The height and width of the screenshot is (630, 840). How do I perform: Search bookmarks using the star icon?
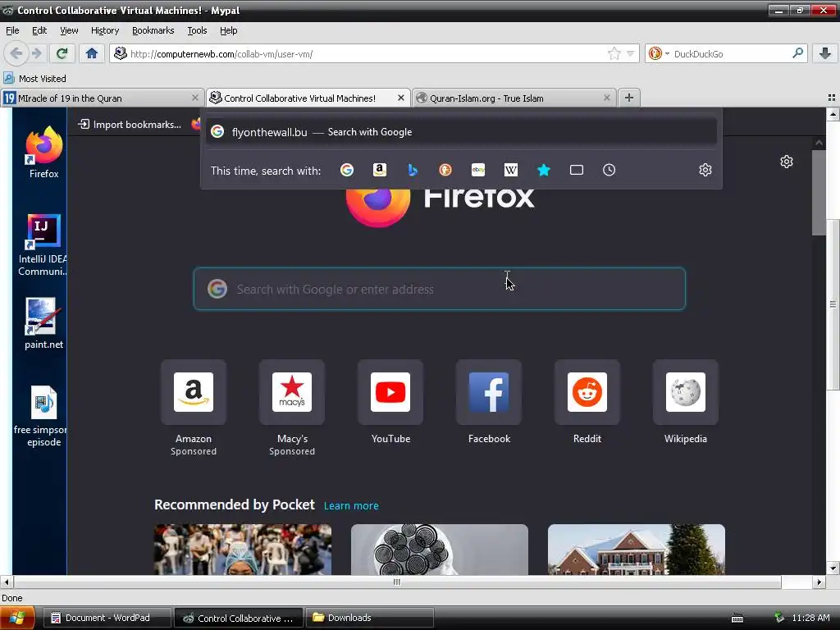click(x=544, y=170)
